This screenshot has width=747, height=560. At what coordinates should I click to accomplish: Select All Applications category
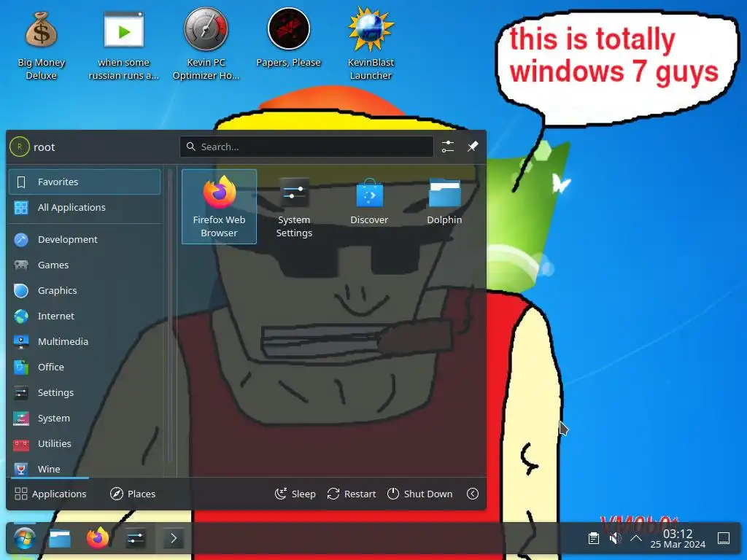click(85, 208)
